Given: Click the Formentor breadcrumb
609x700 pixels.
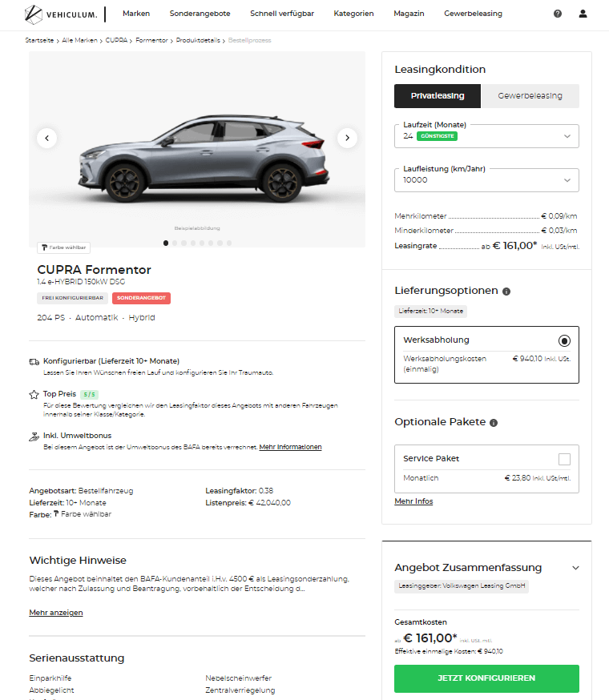Looking at the screenshot, I should [x=151, y=40].
